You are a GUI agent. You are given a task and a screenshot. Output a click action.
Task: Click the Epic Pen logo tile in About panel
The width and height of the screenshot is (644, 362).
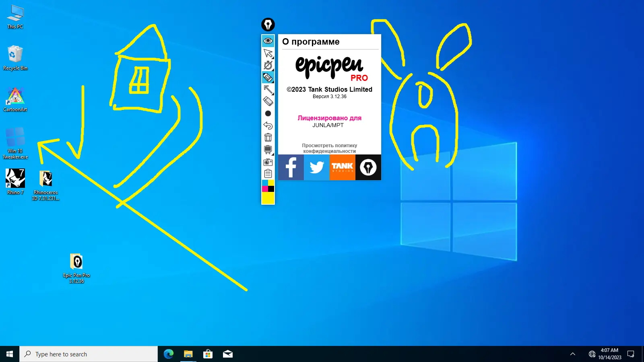coord(368,167)
